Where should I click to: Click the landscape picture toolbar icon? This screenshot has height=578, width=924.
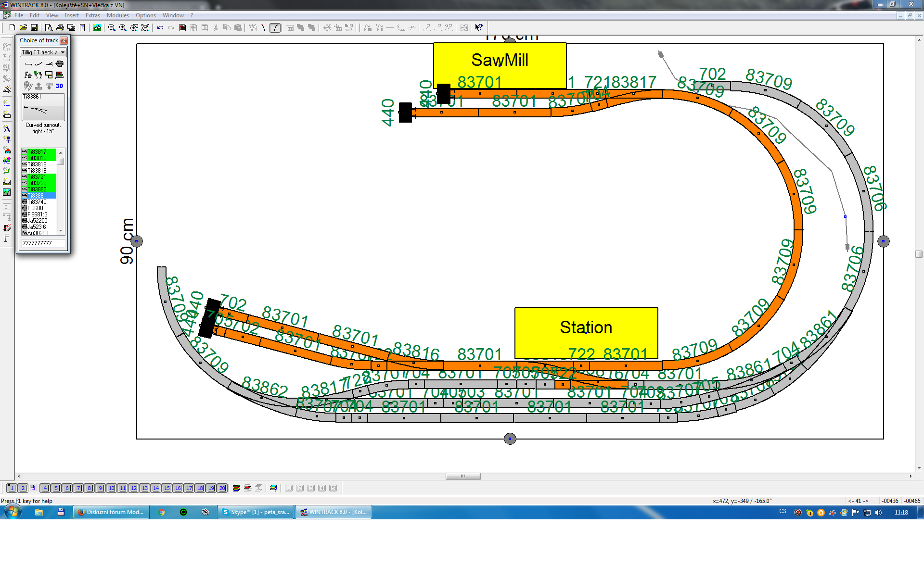[x=97, y=28]
